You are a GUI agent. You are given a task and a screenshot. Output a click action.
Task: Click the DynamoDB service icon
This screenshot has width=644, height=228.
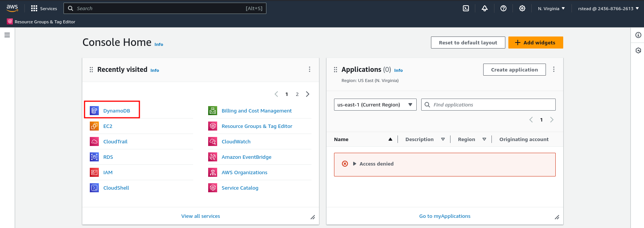(x=94, y=111)
